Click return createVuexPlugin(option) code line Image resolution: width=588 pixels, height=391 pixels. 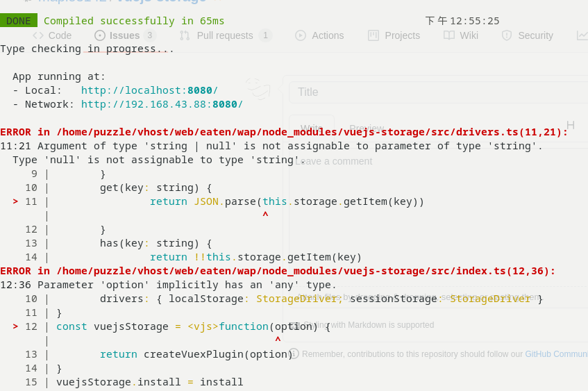pyautogui.click(x=196, y=354)
